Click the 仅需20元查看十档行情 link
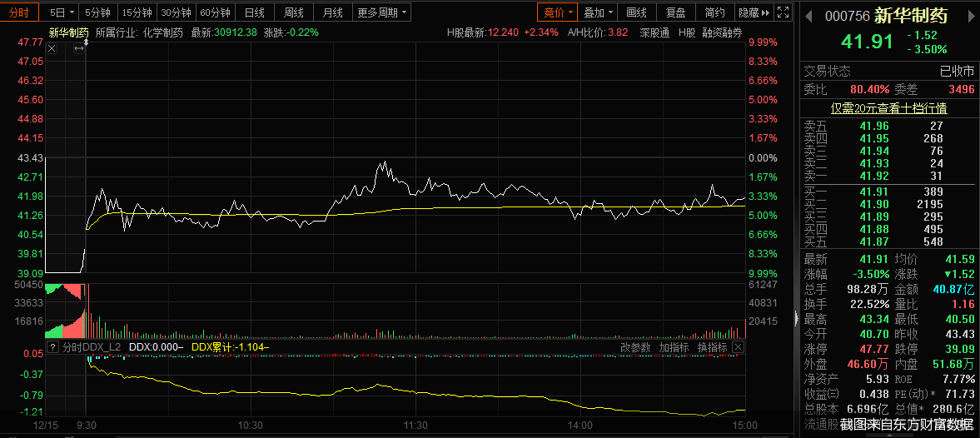The width and height of the screenshot is (980, 438). pos(888,108)
